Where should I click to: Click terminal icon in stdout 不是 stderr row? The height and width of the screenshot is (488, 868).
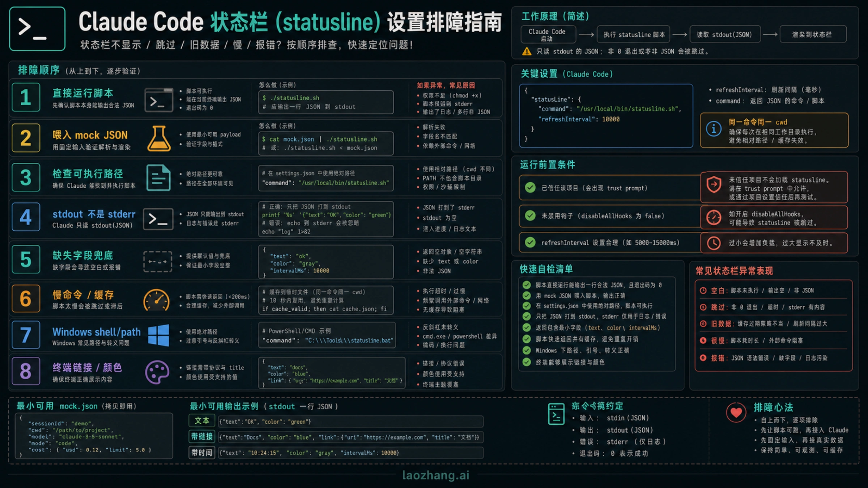158,219
